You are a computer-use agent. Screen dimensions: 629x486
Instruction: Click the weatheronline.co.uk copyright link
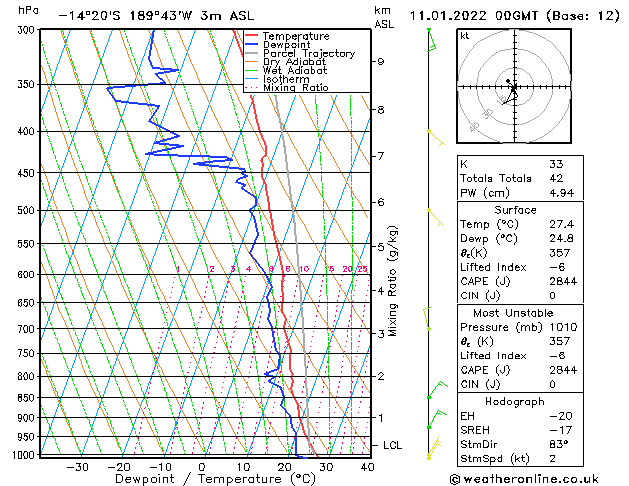524,479
